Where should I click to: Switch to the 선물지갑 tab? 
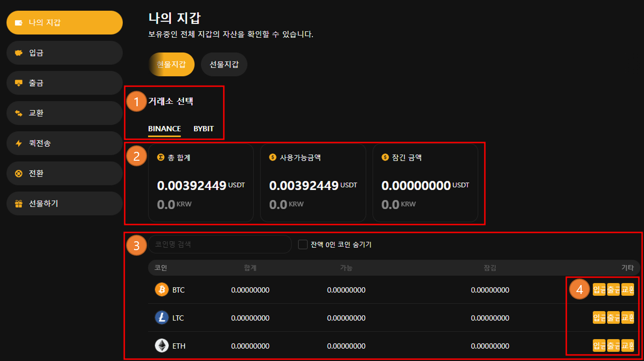[224, 64]
